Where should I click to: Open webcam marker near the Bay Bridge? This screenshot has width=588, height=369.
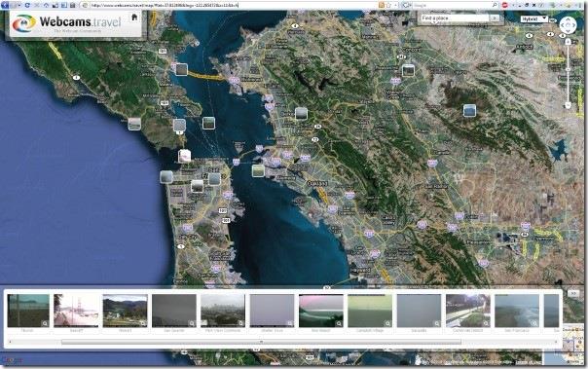[258, 170]
